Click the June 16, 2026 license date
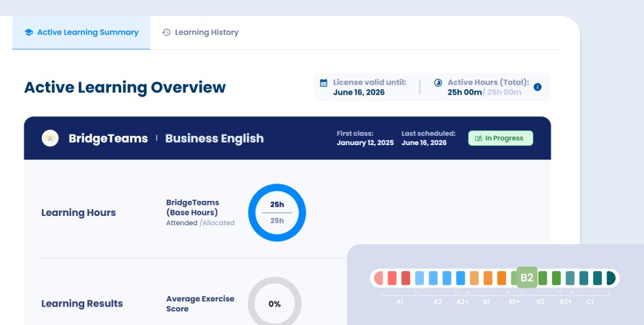 click(359, 93)
